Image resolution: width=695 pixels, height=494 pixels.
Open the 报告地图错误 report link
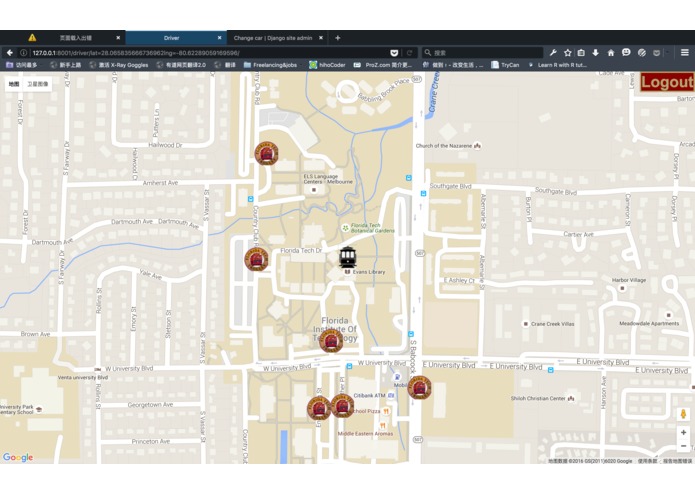coord(677,461)
